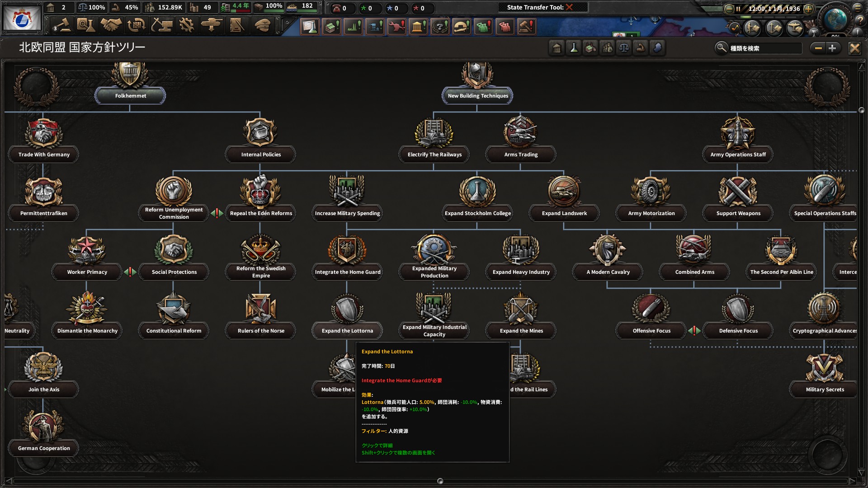Open the recruit and deploy tank icon

tap(211, 25)
